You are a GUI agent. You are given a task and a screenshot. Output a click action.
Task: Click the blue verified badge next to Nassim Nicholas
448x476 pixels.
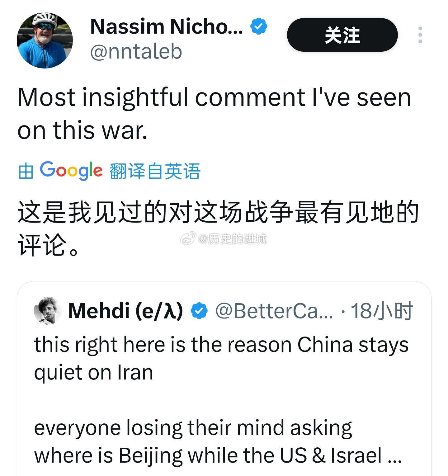click(x=258, y=26)
